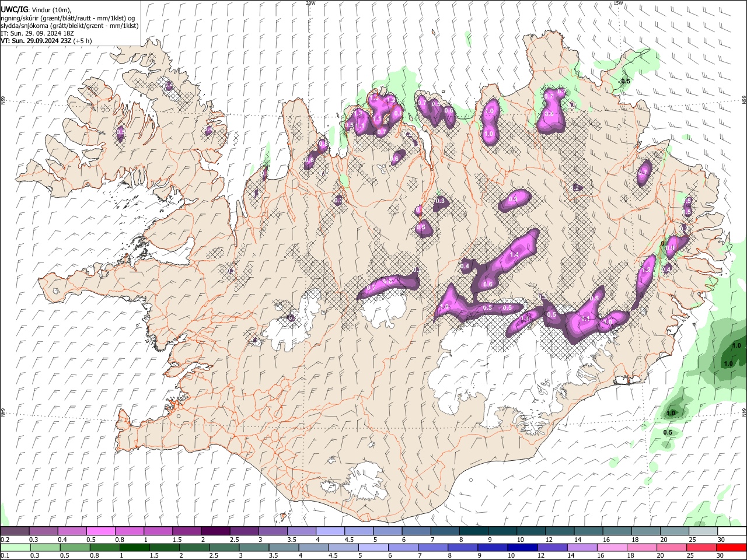Screen dimensions: 747x560
Task: Click the 20W longitude label at the top
Action: (x=310, y=3)
